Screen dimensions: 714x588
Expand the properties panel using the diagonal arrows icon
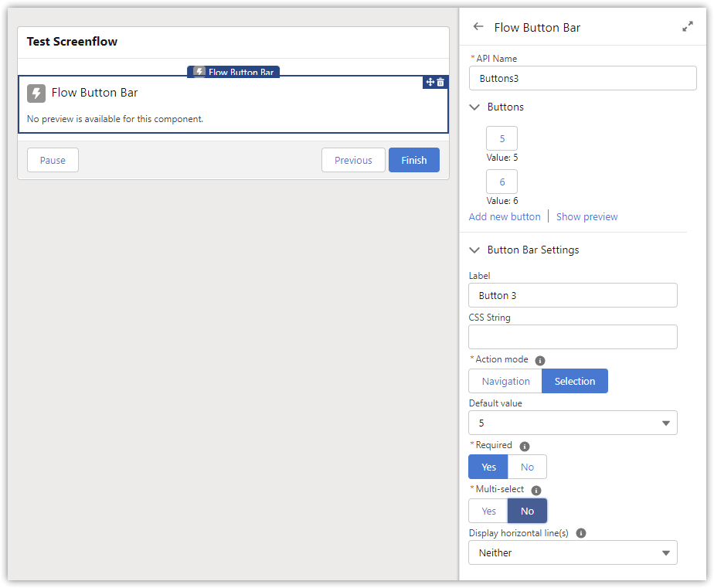tap(687, 25)
